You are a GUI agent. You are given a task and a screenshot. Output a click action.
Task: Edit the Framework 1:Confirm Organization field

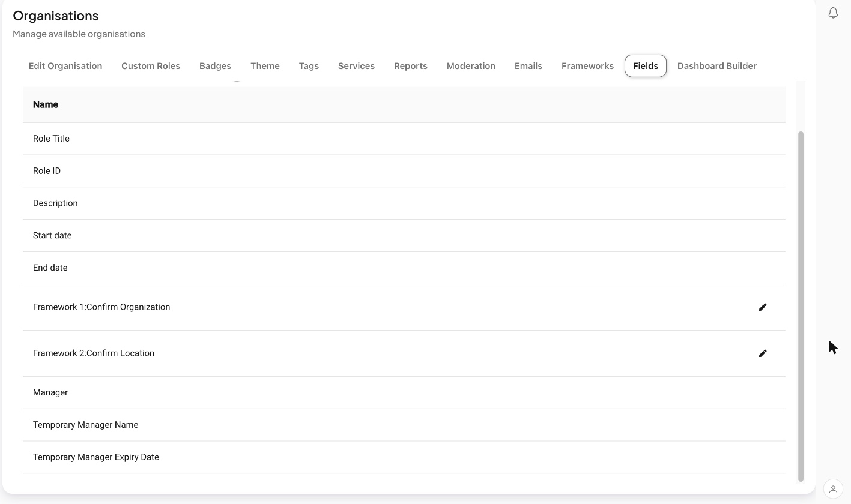click(763, 307)
